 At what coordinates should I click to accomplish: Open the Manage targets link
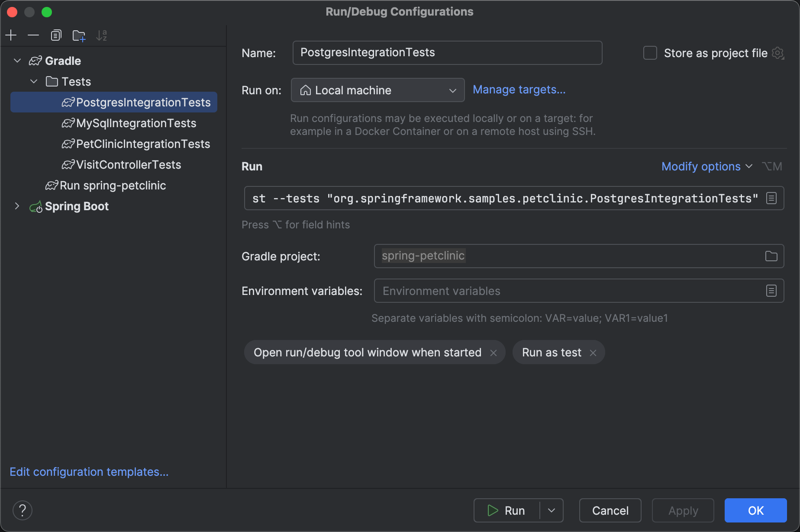point(519,90)
